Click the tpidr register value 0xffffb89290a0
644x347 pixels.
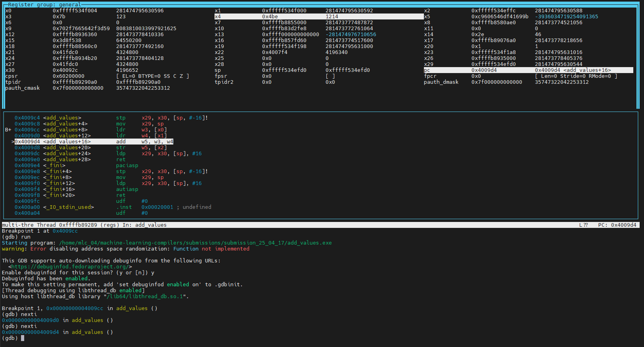tap(75, 82)
